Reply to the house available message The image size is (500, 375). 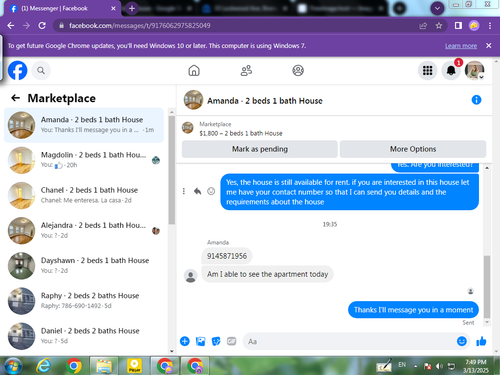[197, 191]
